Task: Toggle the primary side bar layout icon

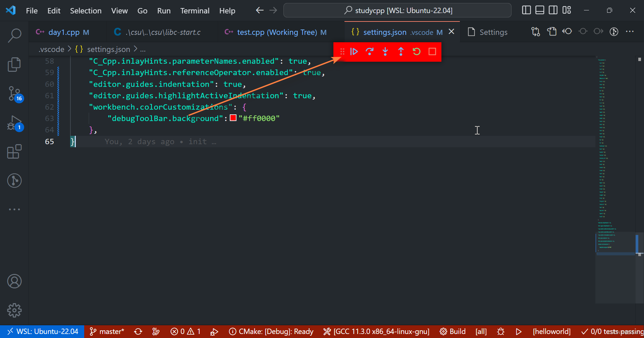Action: [527, 10]
